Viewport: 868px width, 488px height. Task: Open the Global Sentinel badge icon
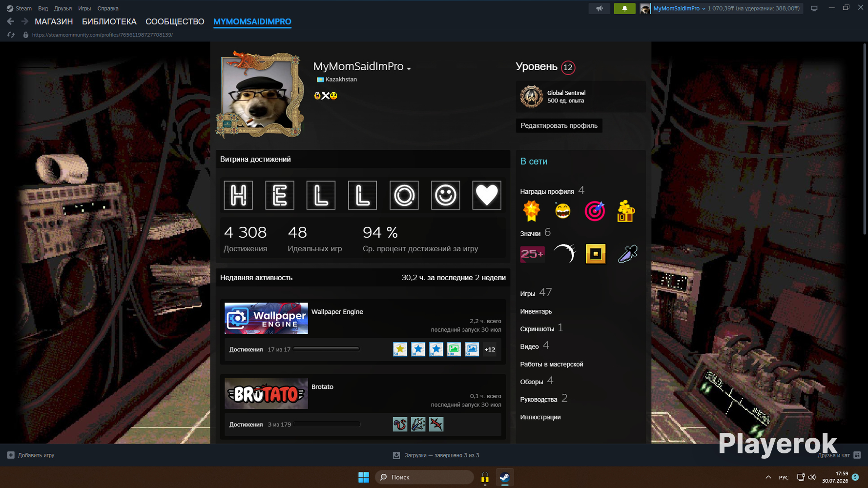coord(532,97)
